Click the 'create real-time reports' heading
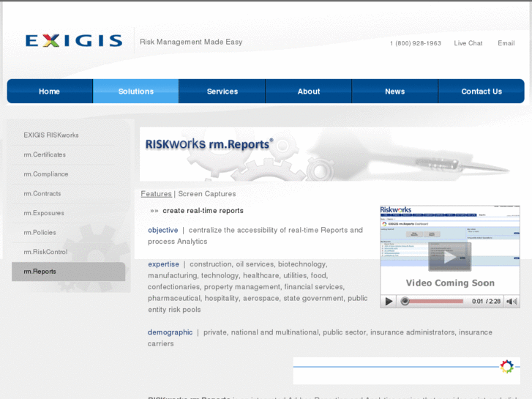This screenshot has width=532, height=399. [x=203, y=211]
